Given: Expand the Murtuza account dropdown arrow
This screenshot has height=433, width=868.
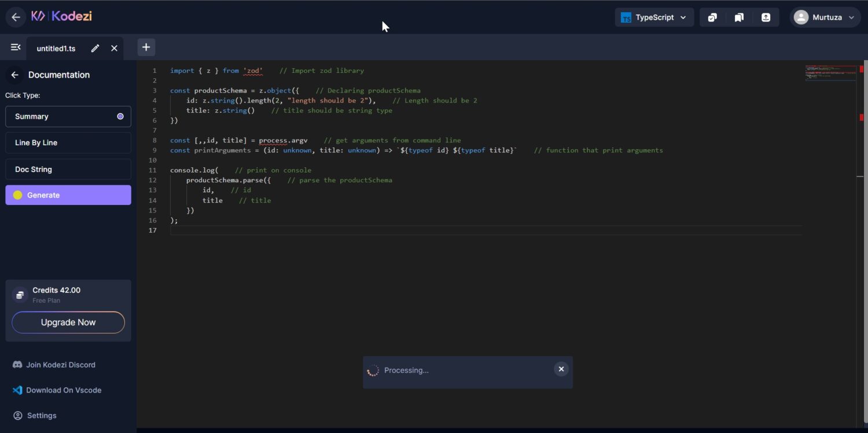Looking at the screenshot, I should 851,18.
